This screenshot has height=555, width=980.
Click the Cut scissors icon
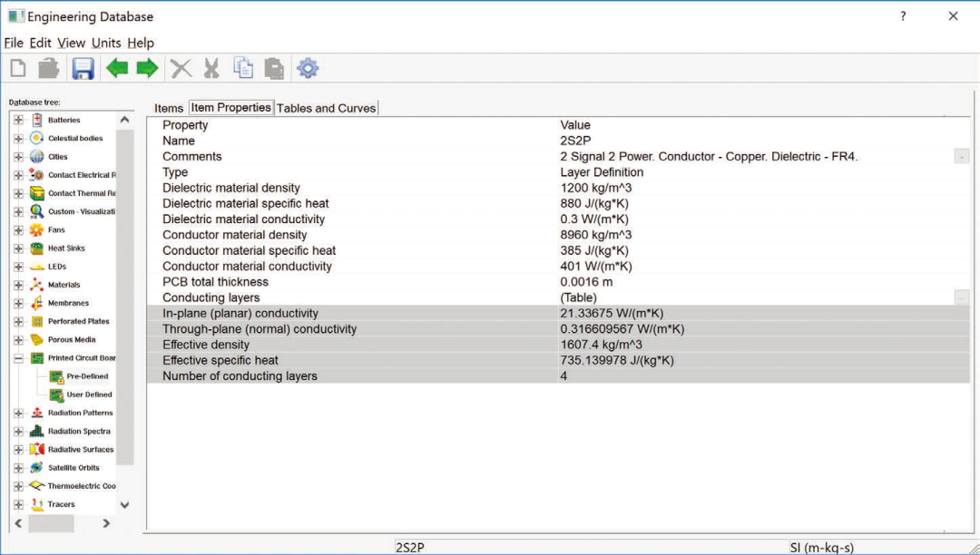(x=211, y=68)
